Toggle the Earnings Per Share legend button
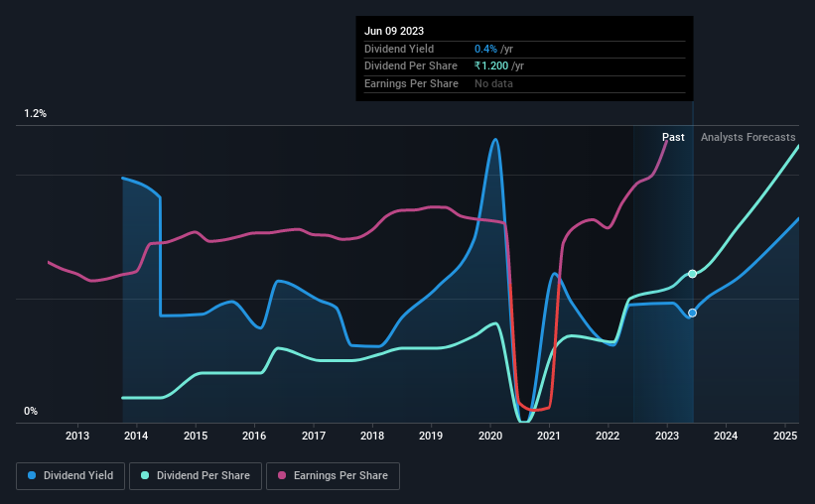Screen dimensions: 815x504 click(x=333, y=476)
